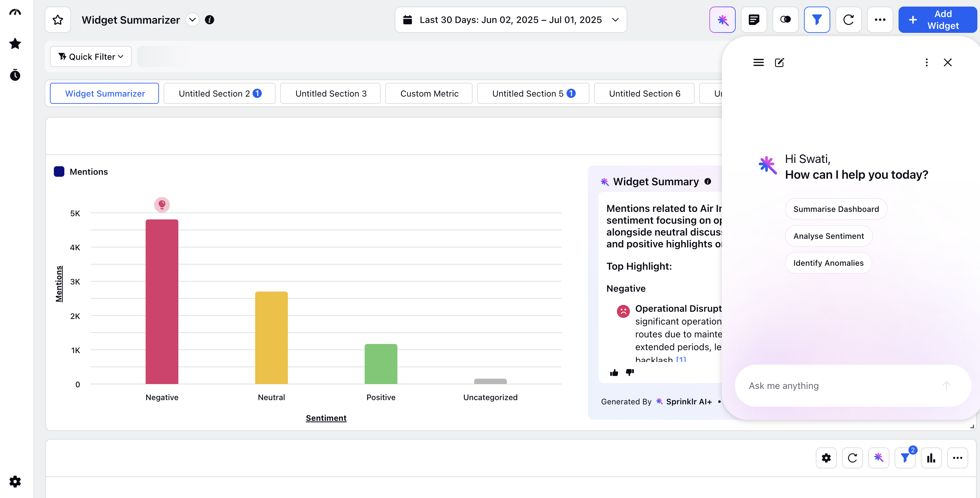Show dashboard info icon next to title
980x498 pixels.
pyautogui.click(x=209, y=20)
